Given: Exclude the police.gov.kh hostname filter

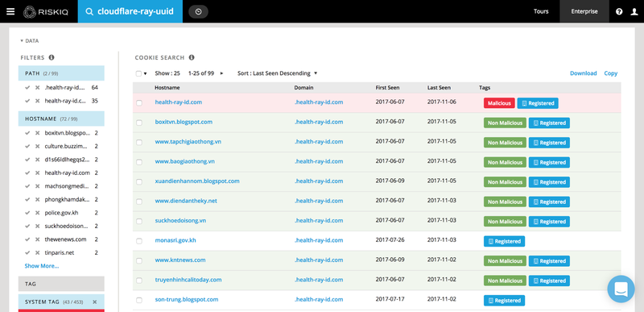Looking at the screenshot, I should (x=37, y=213).
